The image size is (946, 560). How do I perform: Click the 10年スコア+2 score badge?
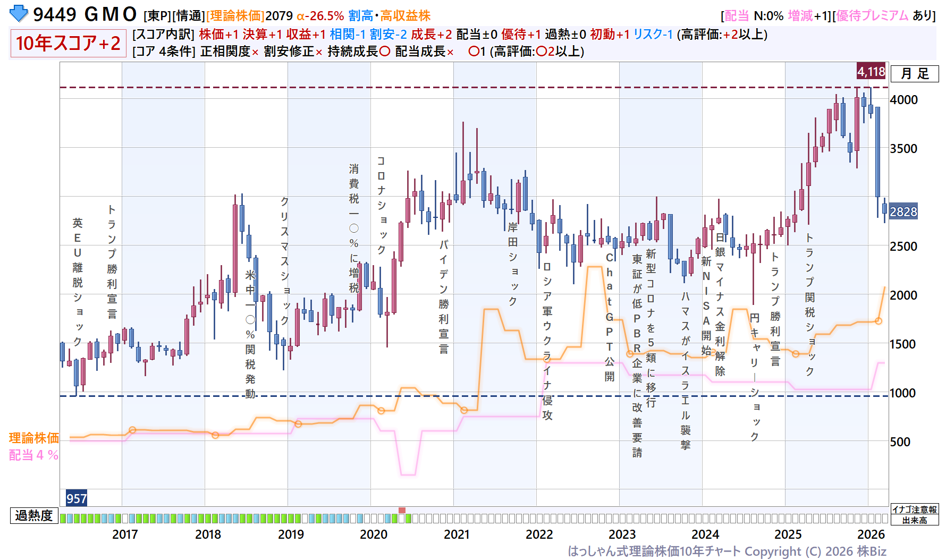68,43
